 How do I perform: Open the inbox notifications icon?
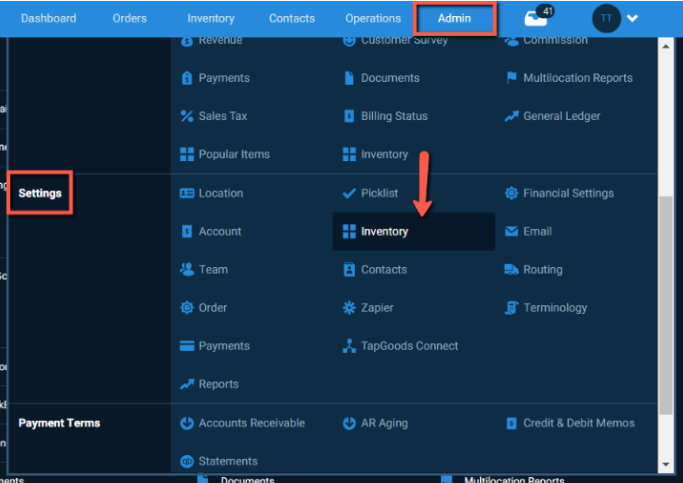coord(536,18)
